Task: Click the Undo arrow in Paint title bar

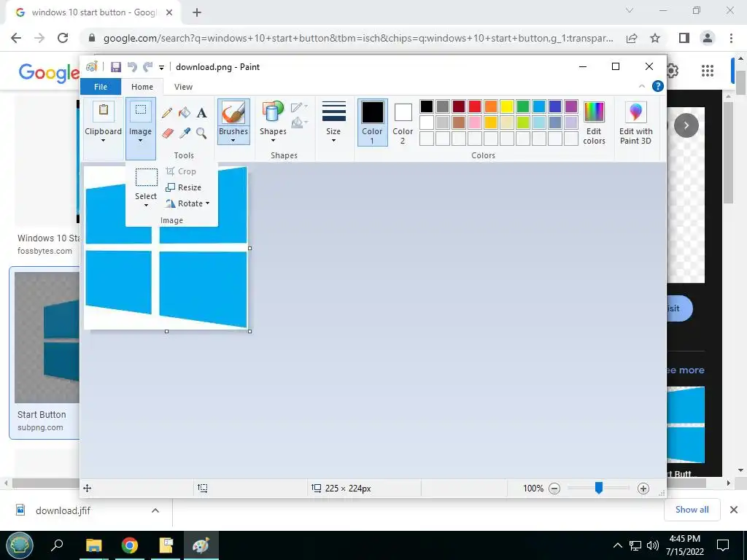Action: click(132, 67)
